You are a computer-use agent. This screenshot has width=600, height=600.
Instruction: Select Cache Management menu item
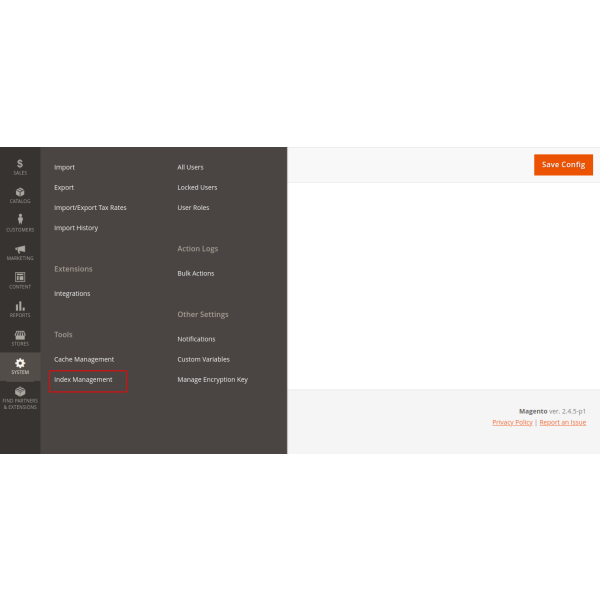(x=84, y=359)
